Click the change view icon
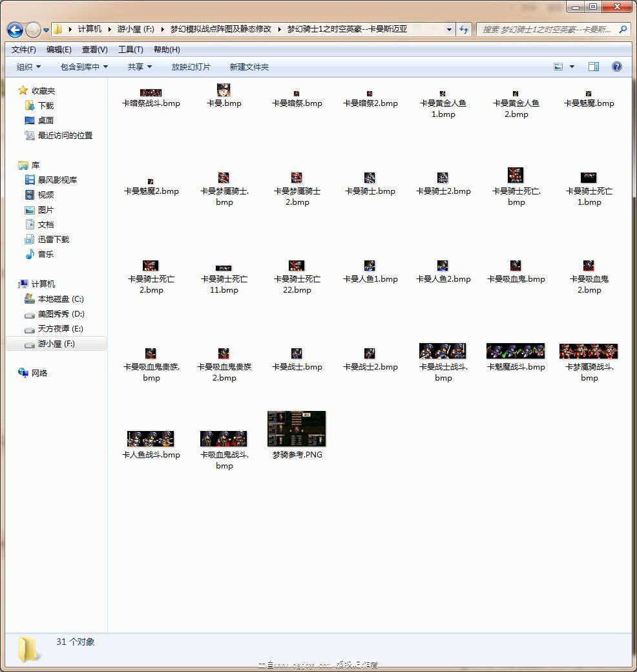The image size is (637, 672). 558,67
